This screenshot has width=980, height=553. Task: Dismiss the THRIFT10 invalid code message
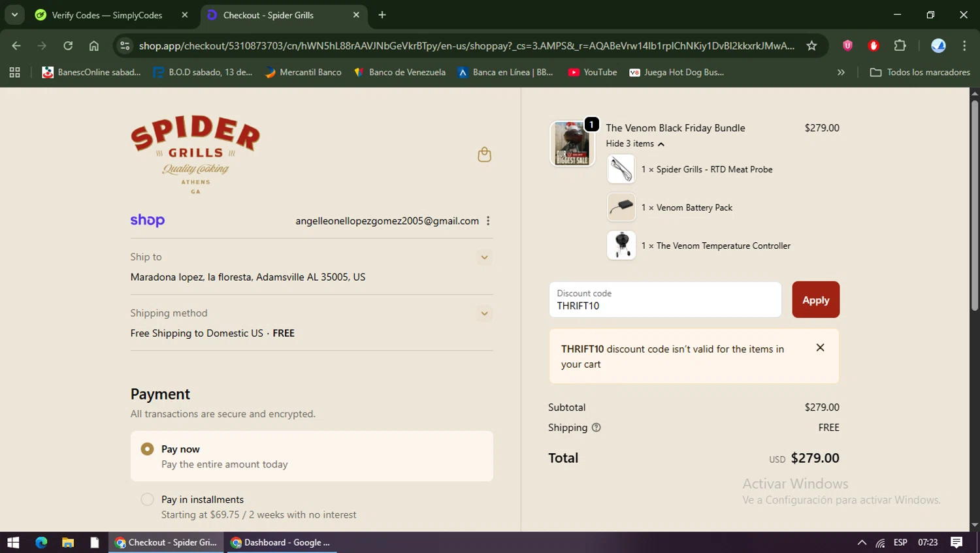[x=820, y=348]
